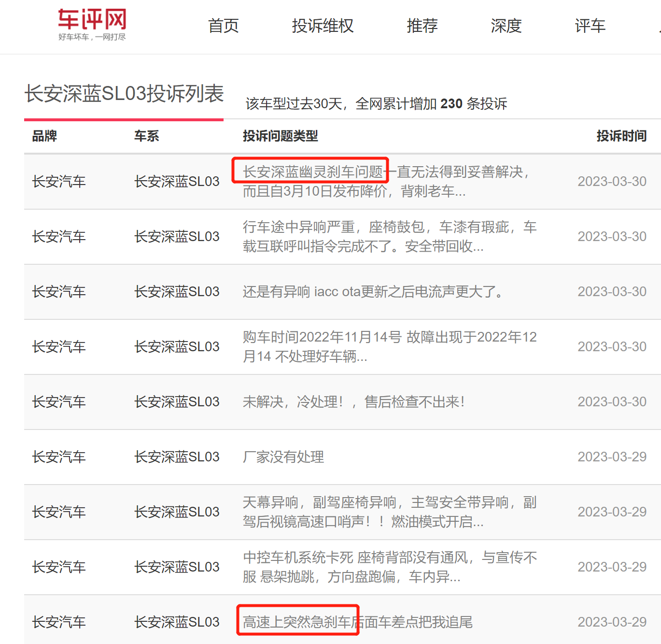The width and height of the screenshot is (661, 644).
Task: Open the 深度 navigation item
Action: 506,26
